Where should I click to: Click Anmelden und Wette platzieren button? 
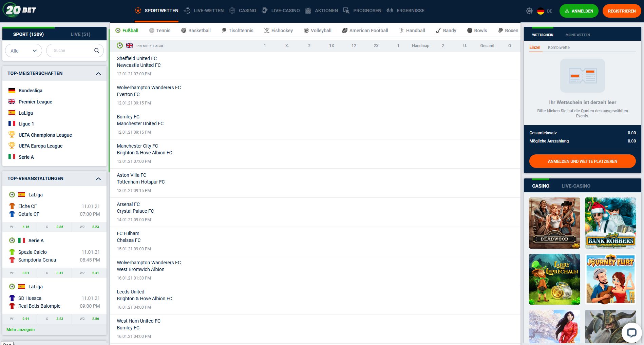(582, 161)
